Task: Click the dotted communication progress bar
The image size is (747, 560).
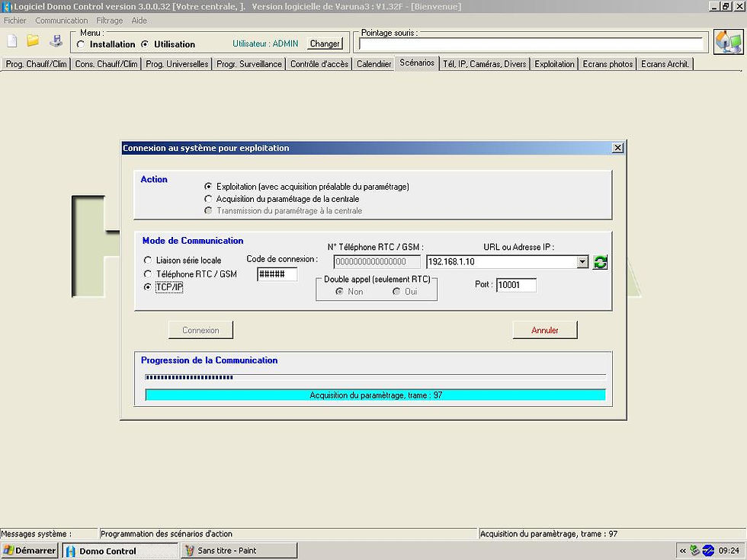Action: 375,377
